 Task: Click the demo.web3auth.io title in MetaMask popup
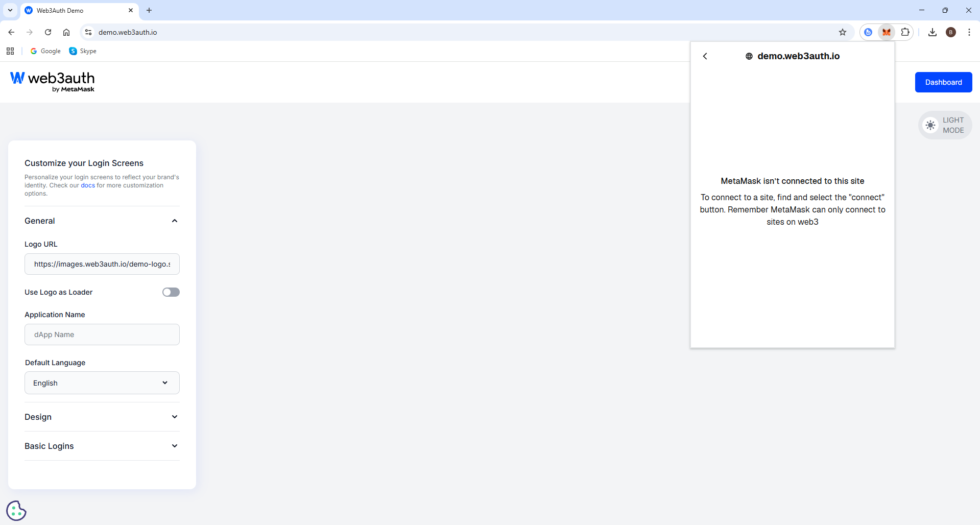point(799,56)
